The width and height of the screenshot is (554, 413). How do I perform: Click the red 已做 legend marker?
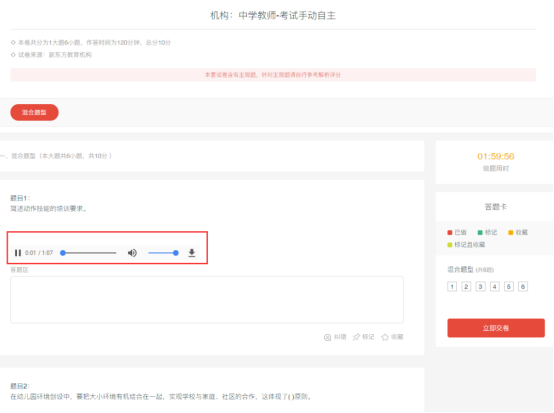pyautogui.click(x=450, y=232)
